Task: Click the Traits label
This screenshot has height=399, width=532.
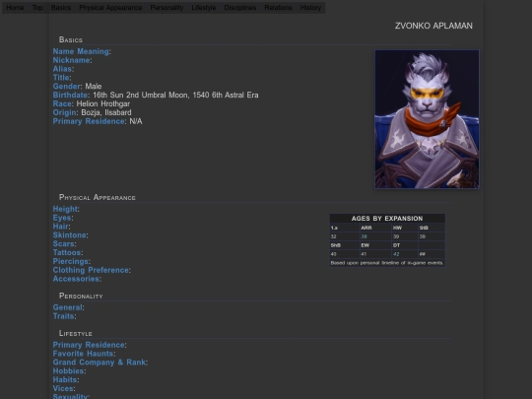Action: 63,316
